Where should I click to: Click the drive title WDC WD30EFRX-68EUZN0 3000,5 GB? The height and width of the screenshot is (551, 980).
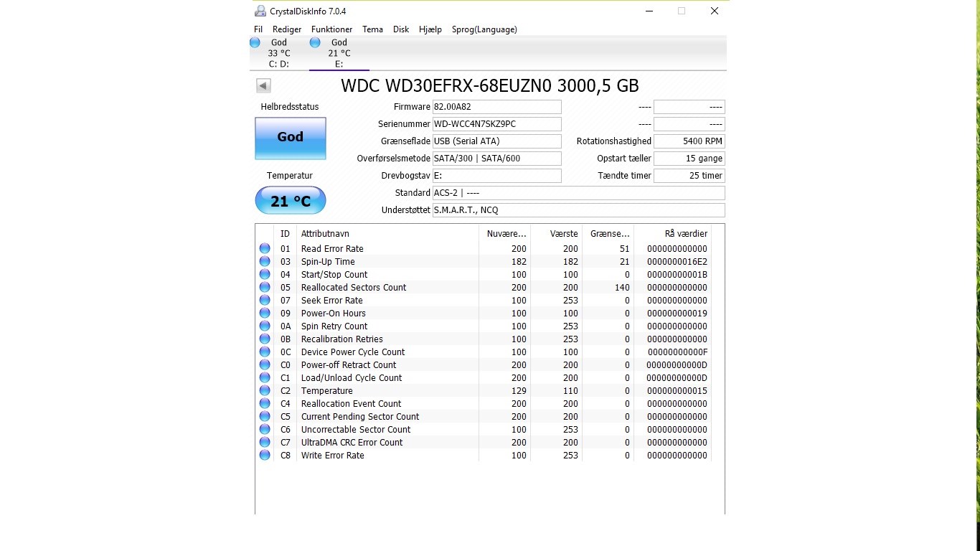click(490, 85)
